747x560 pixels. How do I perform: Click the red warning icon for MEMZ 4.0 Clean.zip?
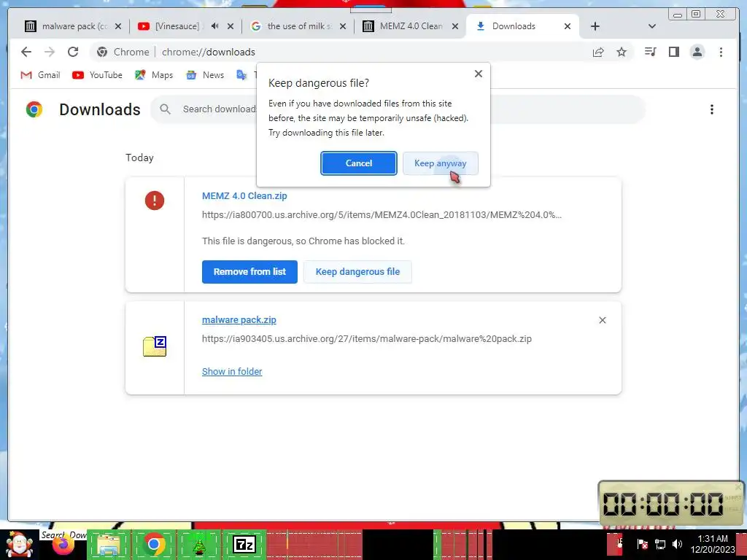point(155,201)
